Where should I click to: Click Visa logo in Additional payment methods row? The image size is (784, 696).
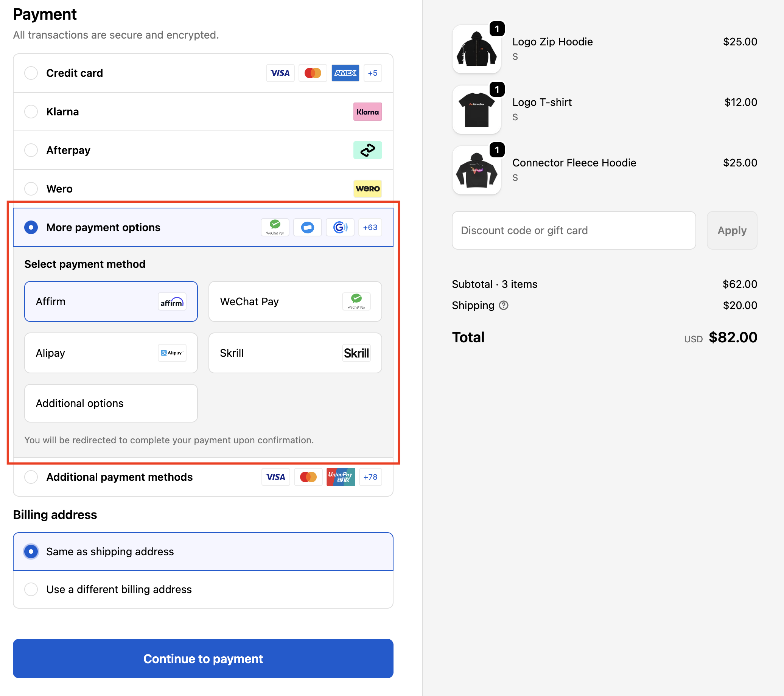coord(276,477)
